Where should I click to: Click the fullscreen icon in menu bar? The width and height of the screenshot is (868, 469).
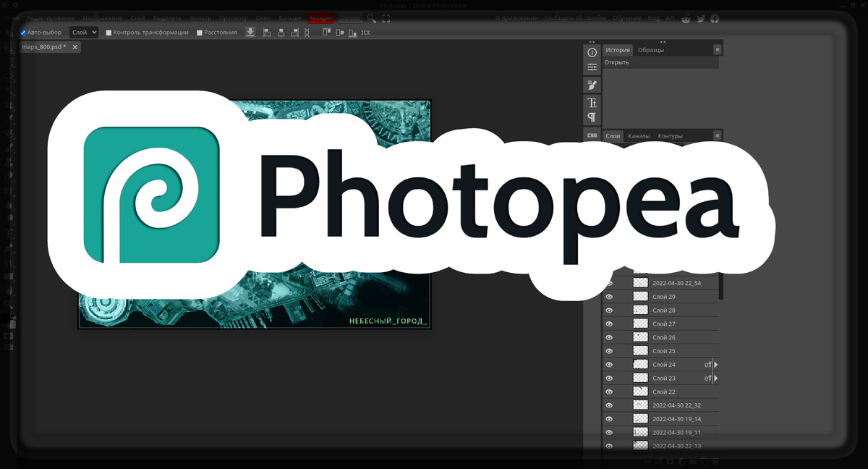385,17
